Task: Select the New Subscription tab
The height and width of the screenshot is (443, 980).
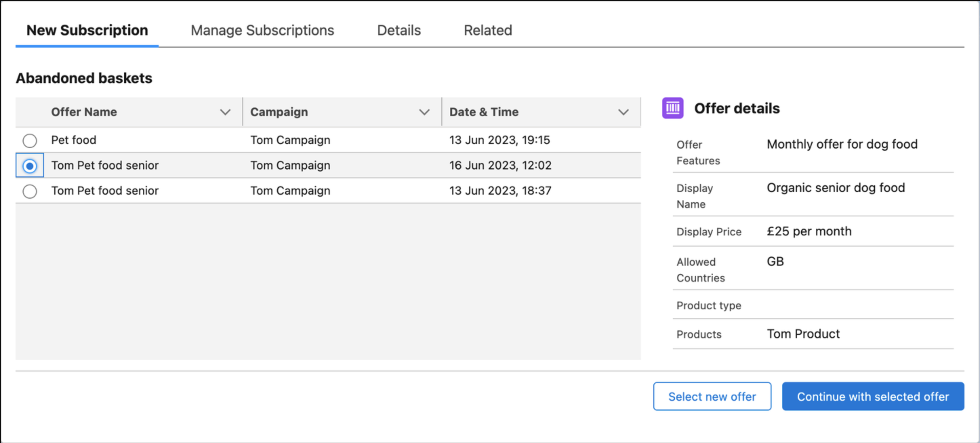Action: coord(87,30)
